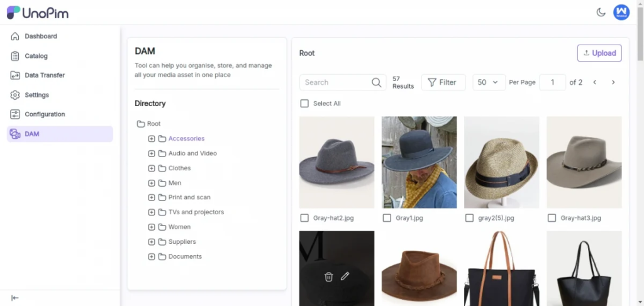Click the Data Transfer icon
The width and height of the screenshot is (644, 306).
pyautogui.click(x=15, y=75)
